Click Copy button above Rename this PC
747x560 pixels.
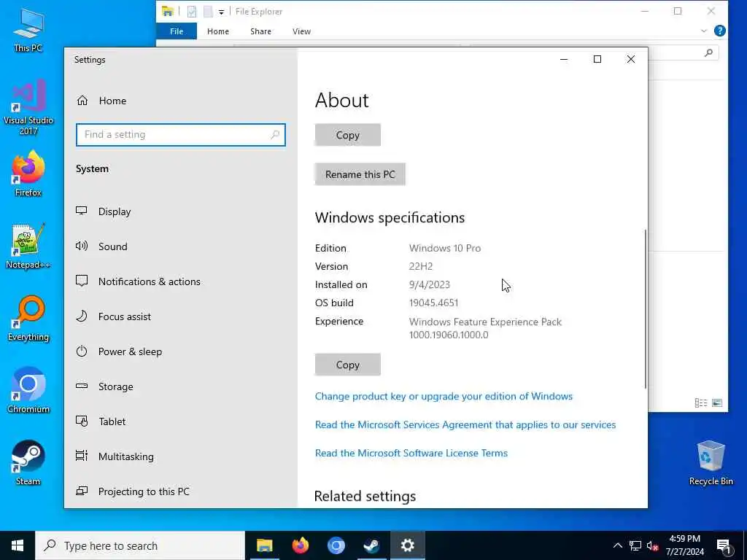pyautogui.click(x=348, y=135)
